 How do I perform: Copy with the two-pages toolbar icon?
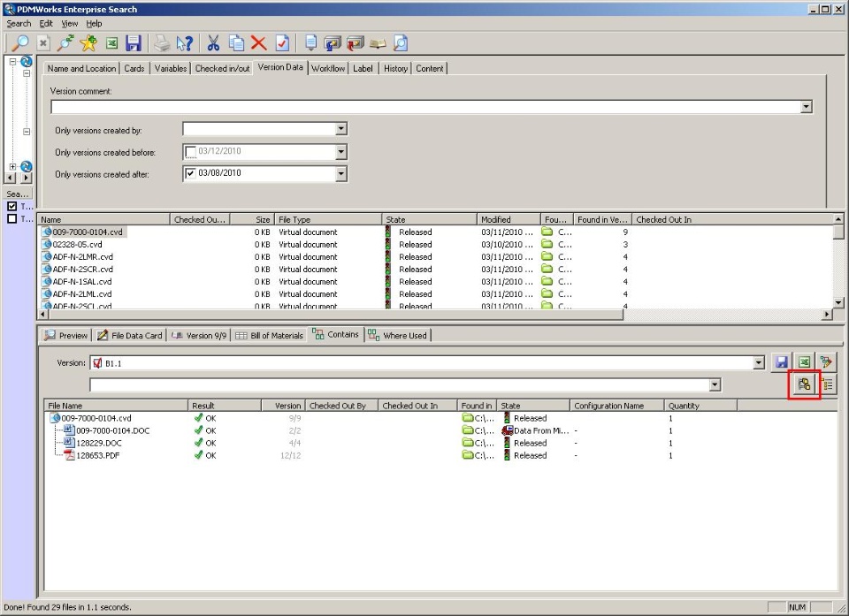pos(236,42)
